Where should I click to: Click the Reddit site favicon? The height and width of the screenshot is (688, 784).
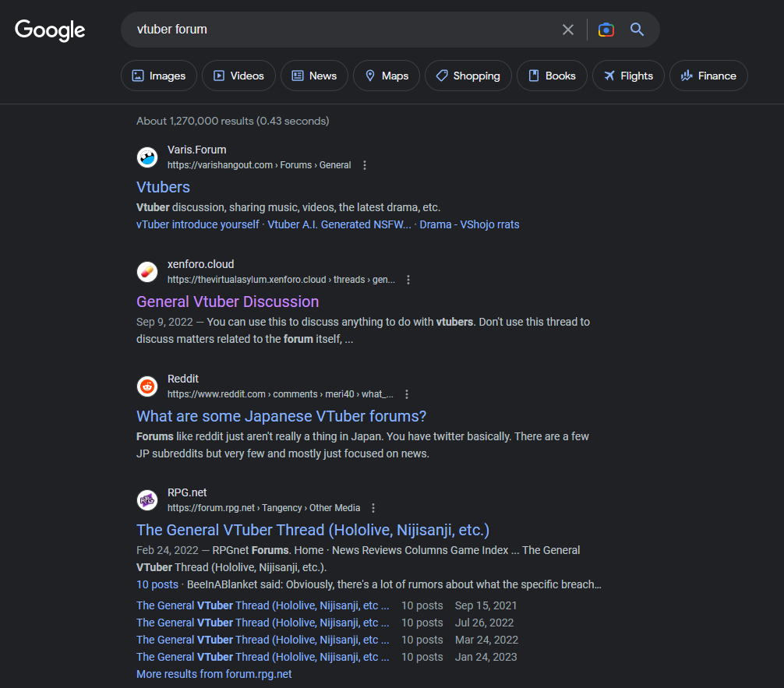(147, 386)
